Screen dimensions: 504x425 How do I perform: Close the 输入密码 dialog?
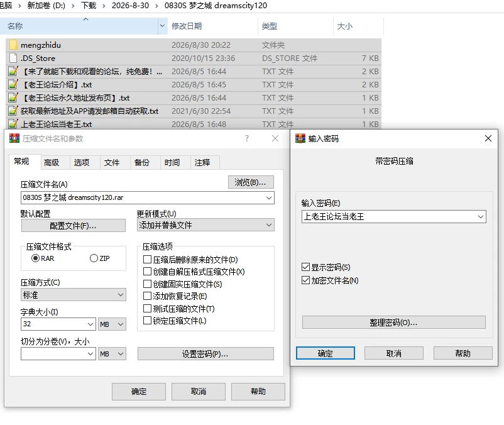tap(488, 138)
